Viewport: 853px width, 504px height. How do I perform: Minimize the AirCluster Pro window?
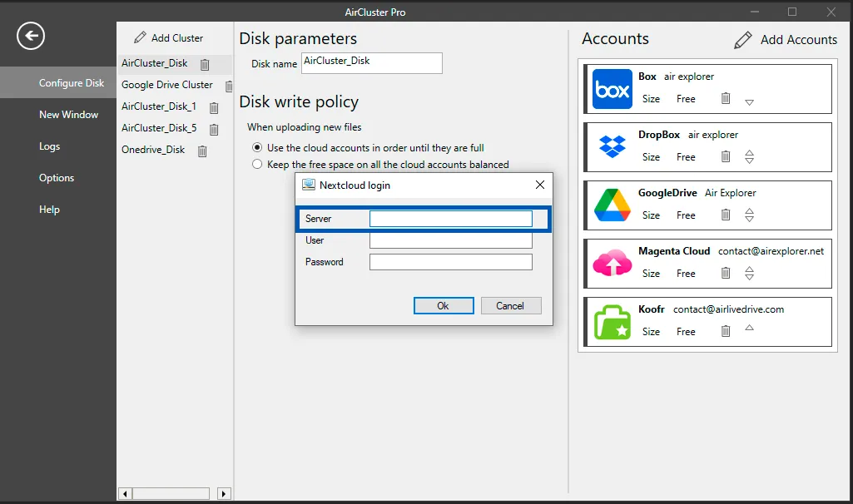click(x=755, y=12)
